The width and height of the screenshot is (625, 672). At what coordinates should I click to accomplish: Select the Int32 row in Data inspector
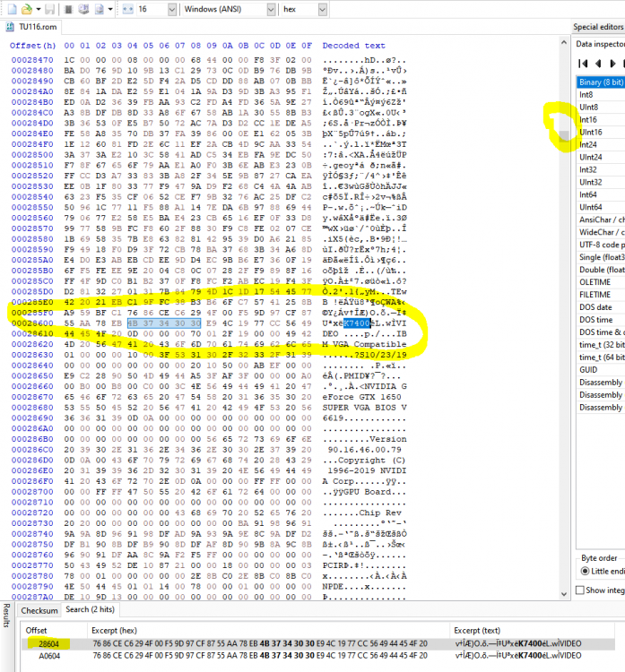[601, 169]
